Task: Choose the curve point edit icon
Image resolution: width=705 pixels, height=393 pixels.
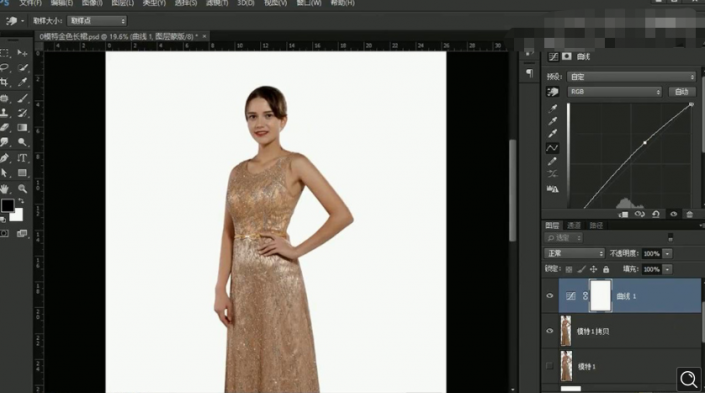Action: point(553,147)
